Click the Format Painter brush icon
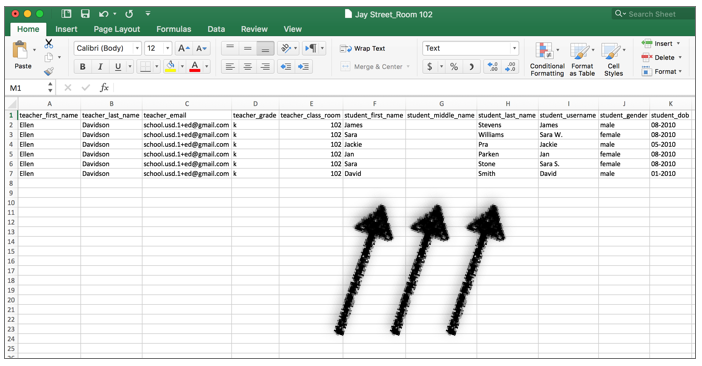The image size is (702, 366). point(49,71)
